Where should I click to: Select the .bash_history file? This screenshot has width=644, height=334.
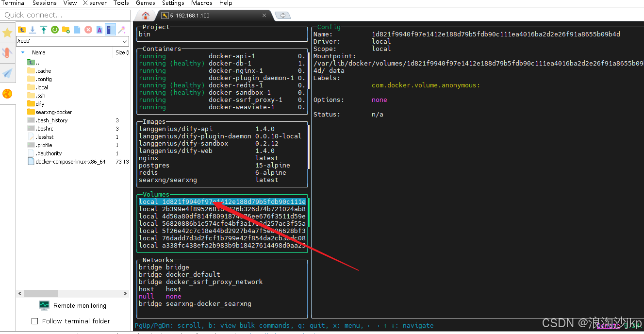click(x=48, y=120)
